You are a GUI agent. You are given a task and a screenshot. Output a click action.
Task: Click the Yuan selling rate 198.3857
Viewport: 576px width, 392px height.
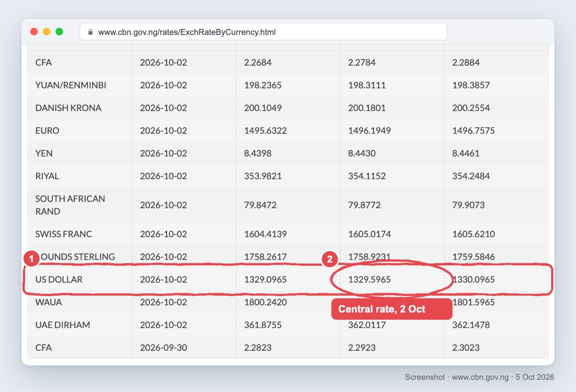point(471,85)
